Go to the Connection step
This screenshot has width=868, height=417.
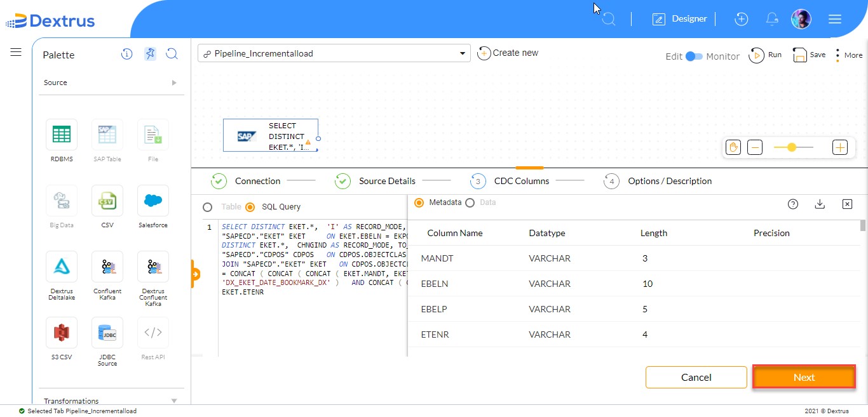[246, 181]
